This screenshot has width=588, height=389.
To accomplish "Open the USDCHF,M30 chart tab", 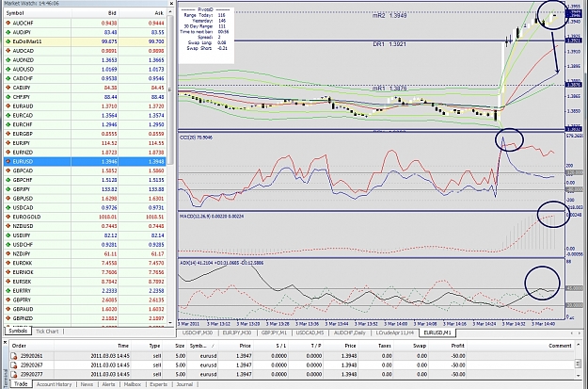I will pos(198,333).
